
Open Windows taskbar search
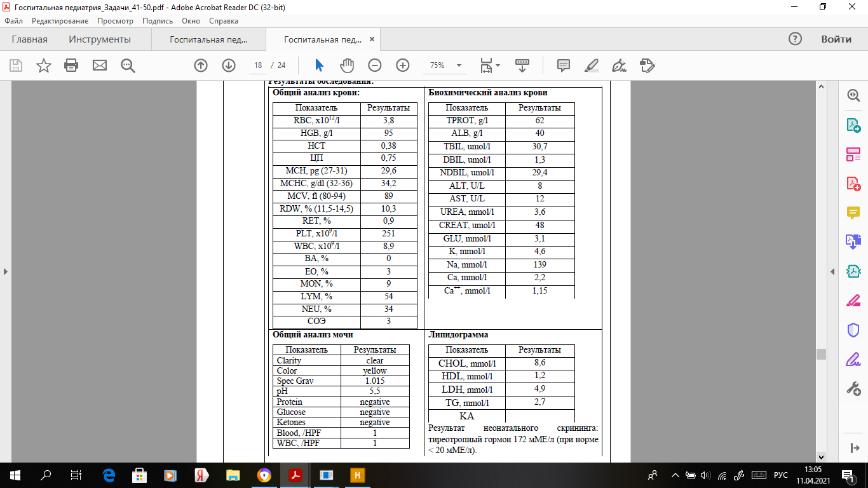pyautogui.click(x=46, y=475)
